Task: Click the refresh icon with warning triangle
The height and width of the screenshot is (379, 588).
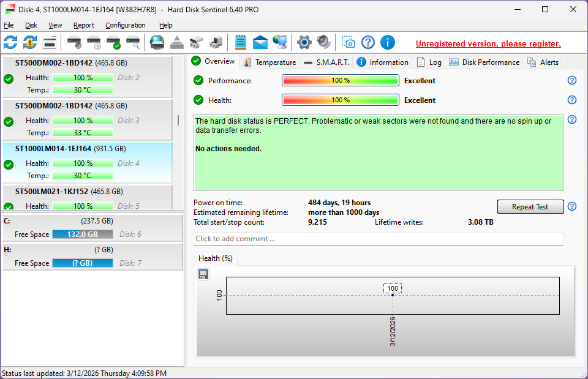Action: tap(30, 42)
